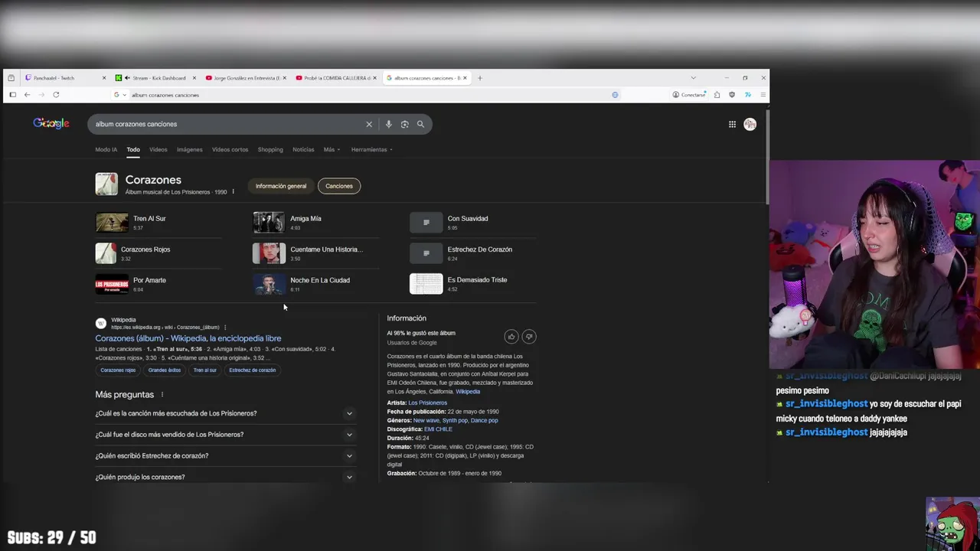This screenshot has height=551, width=980.
Task: Open more options next to Corazones album title
Action: pos(233,192)
